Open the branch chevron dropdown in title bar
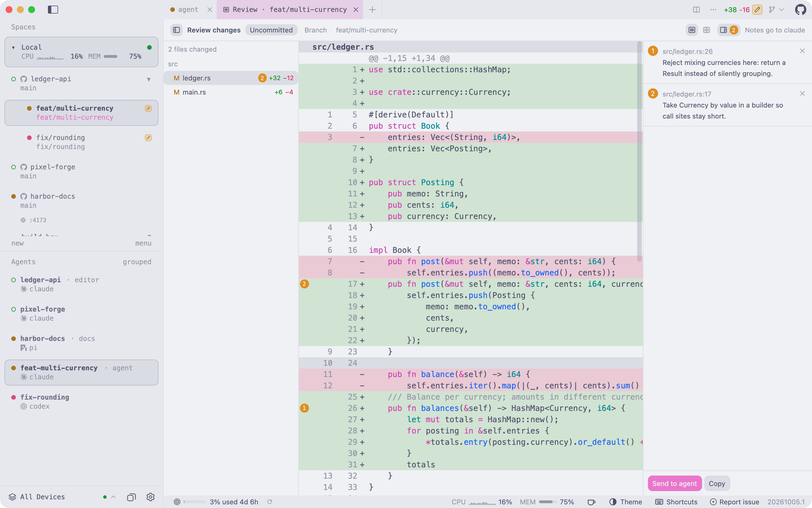This screenshot has width=812, height=508. pos(782,9)
